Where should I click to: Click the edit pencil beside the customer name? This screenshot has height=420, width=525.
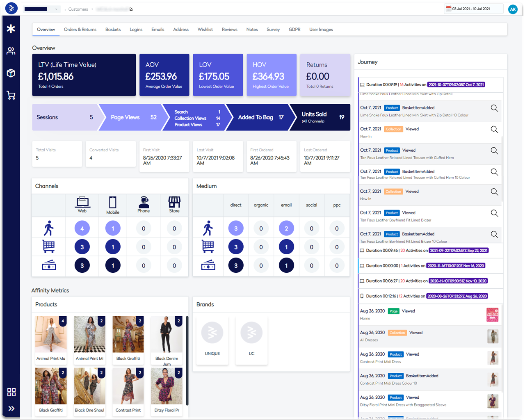(x=131, y=9)
